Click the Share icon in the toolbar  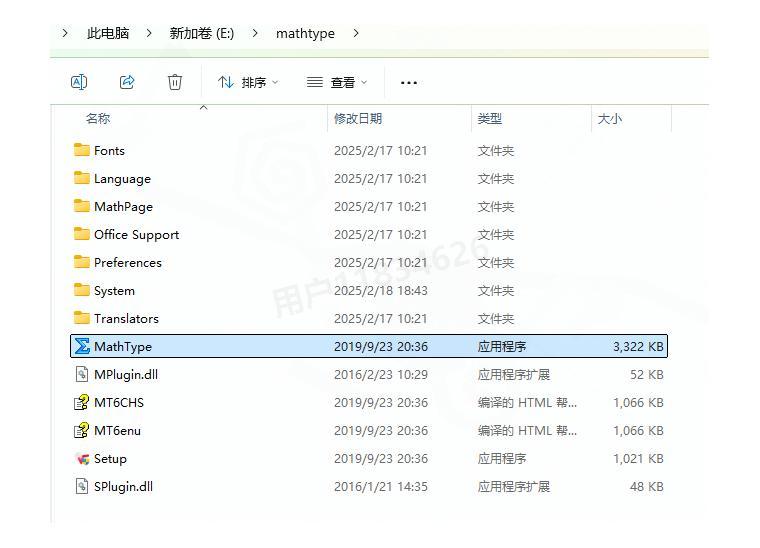point(127,82)
